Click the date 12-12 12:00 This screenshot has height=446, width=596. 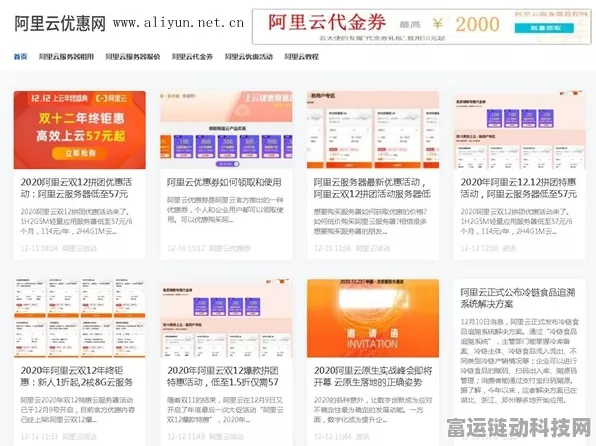tap(479, 248)
